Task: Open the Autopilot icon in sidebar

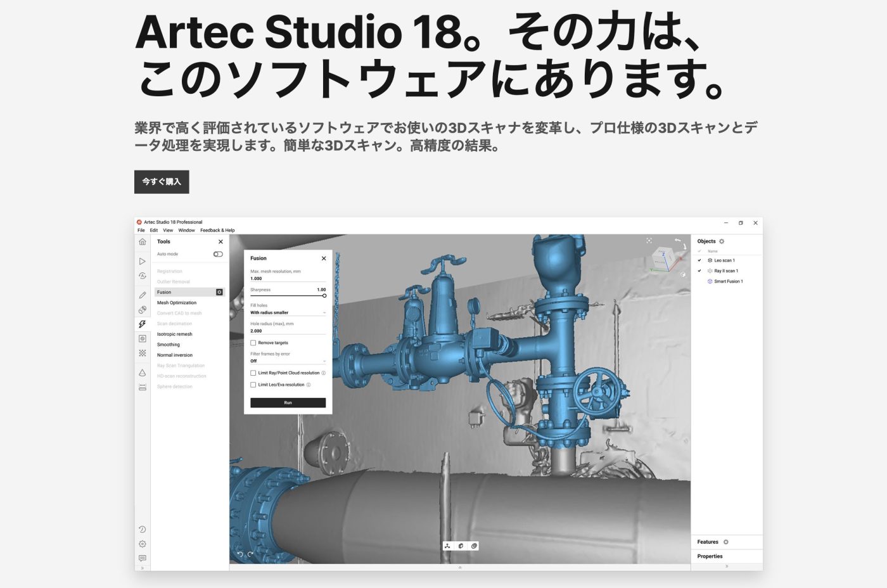Action: [143, 276]
